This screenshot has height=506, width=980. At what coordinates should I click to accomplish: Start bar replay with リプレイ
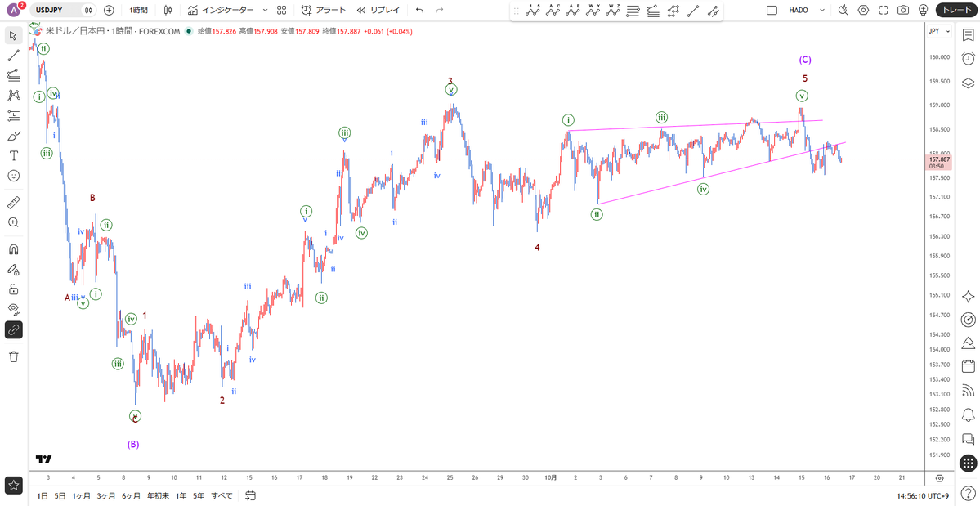(x=379, y=10)
